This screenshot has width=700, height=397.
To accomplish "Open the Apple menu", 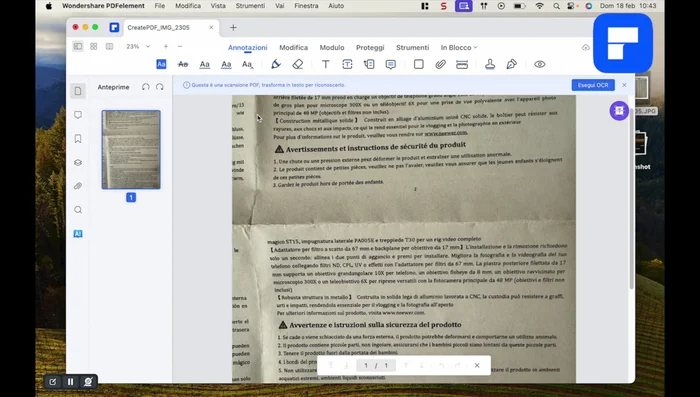I will [x=49, y=6].
